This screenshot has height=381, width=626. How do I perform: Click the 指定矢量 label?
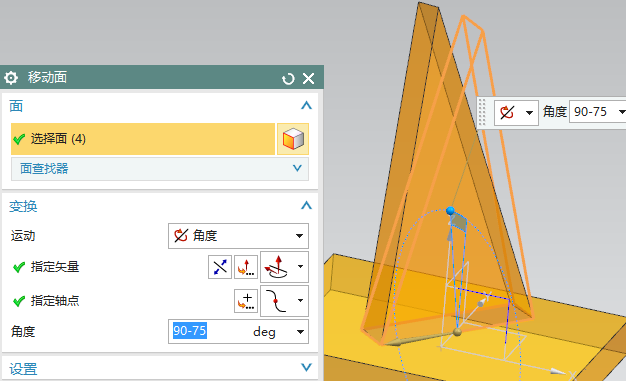[x=55, y=267]
